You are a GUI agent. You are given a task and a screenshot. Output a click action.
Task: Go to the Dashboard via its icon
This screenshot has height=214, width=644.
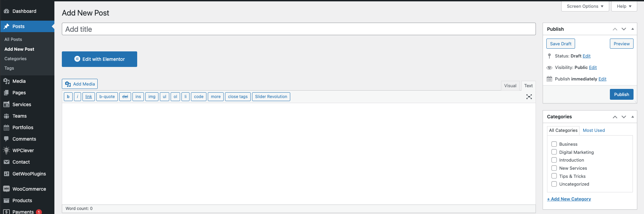[x=6, y=11]
